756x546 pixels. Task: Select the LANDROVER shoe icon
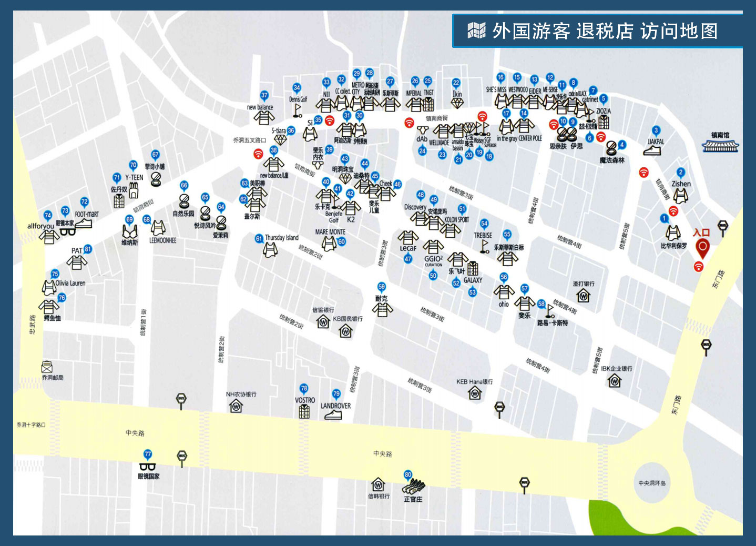click(x=333, y=415)
